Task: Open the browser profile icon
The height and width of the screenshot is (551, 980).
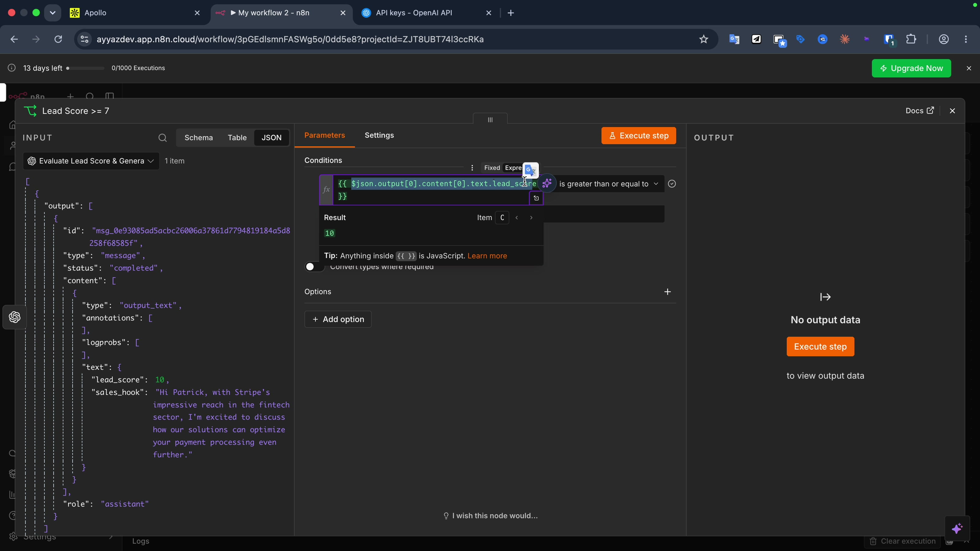Action: (944, 39)
